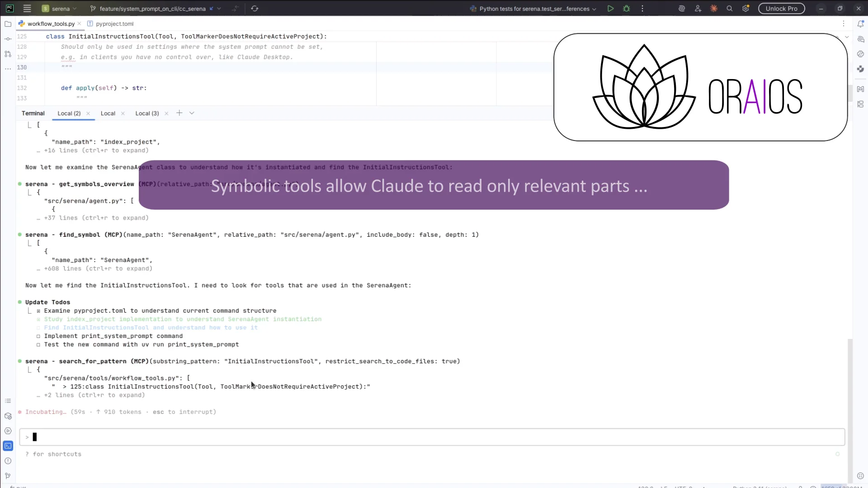Click the '+608 lines (ctrl+r to expand)' text
The width and height of the screenshot is (868, 488).
tap(98, 268)
